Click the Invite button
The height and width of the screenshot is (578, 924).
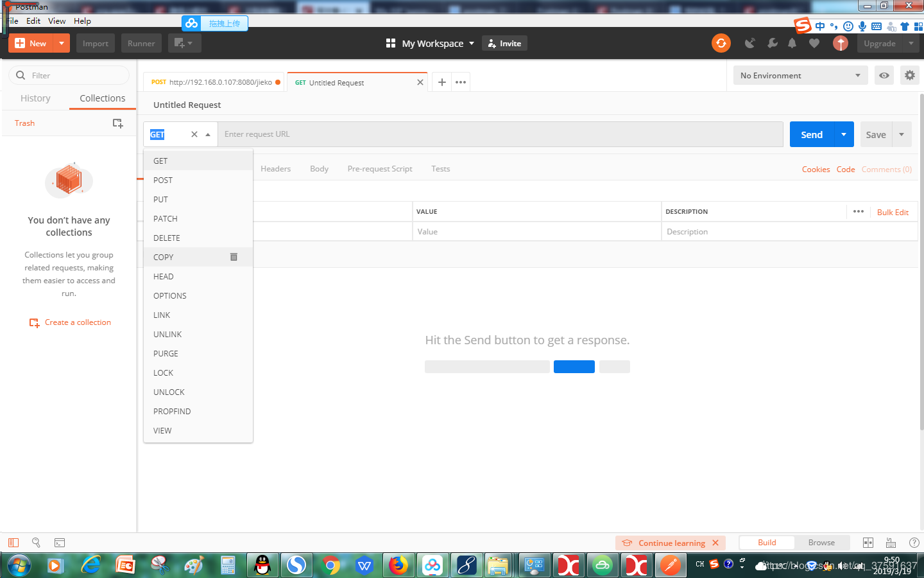(504, 43)
